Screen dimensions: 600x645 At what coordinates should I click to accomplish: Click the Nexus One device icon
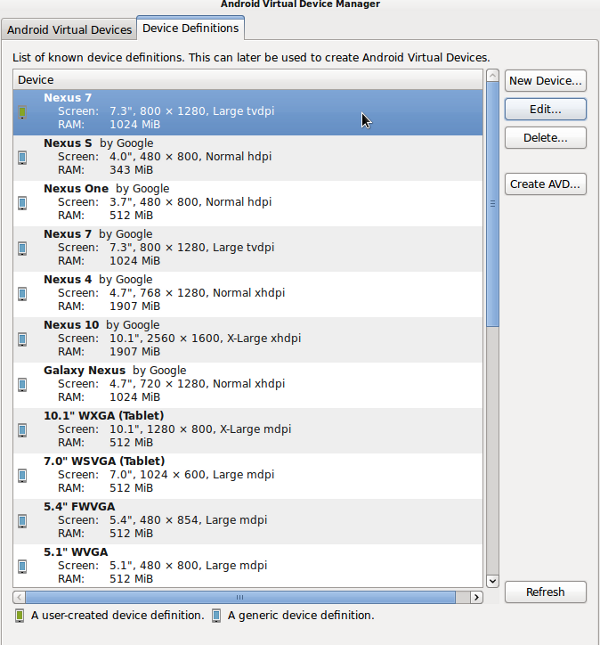pos(23,203)
